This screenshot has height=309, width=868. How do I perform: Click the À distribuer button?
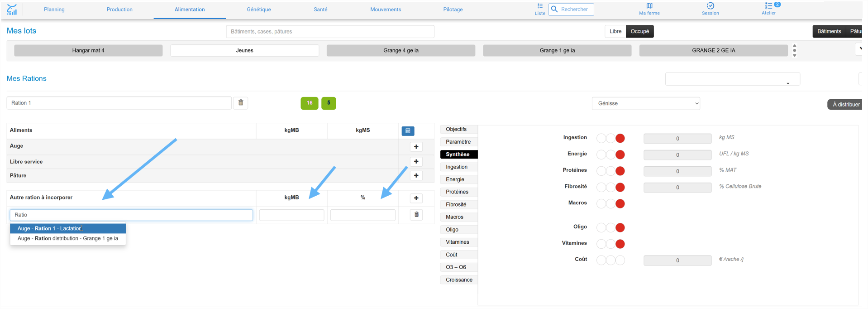pyautogui.click(x=845, y=105)
